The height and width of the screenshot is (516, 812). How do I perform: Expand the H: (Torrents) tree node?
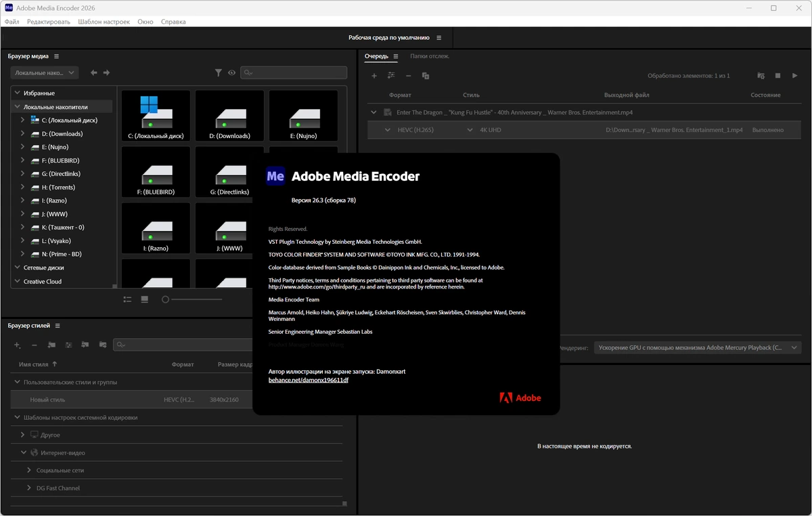point(22,187)
